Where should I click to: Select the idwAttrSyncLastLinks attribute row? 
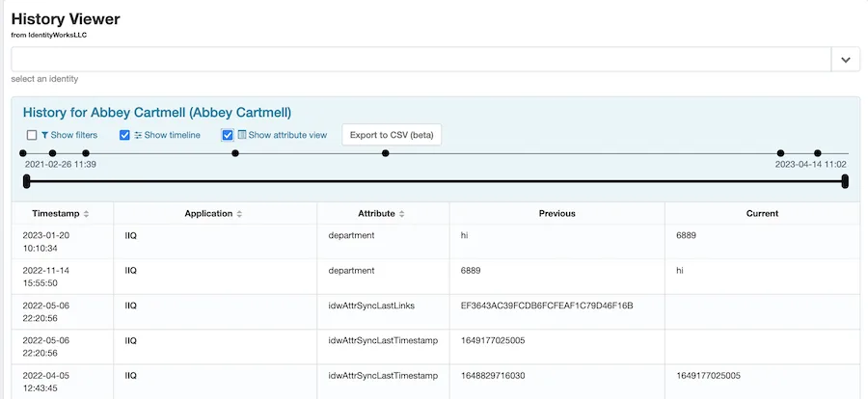[x=371, y=306]
